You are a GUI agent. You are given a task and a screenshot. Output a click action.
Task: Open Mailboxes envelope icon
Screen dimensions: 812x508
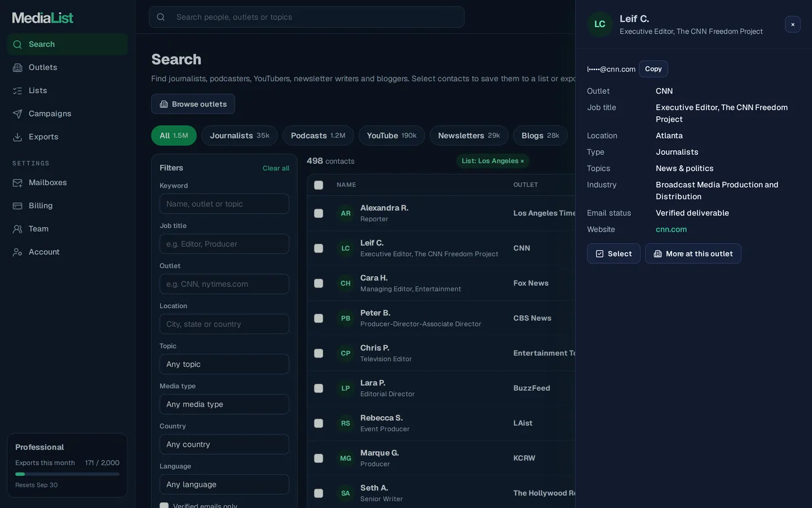[x=17, y=183]
